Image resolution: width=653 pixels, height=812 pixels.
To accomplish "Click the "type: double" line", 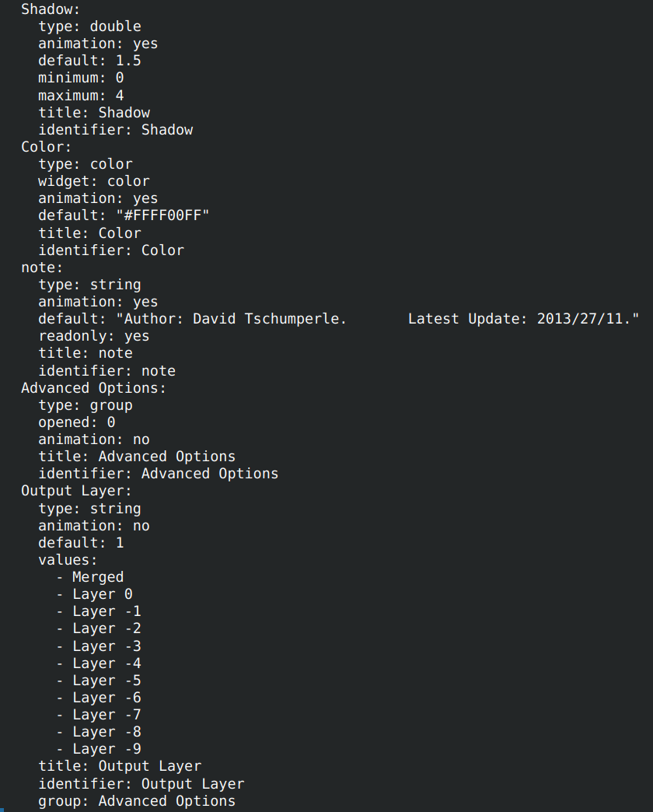I will coord(89,27).
